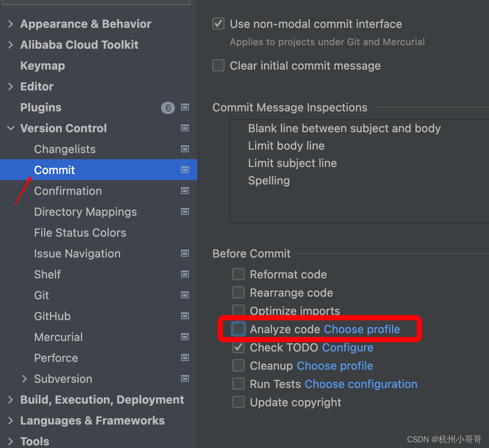Image resolution: width=489 pixels, height=448 pixels.
Task: Click project-level icon beside Changelists
Action: point(185,149)
